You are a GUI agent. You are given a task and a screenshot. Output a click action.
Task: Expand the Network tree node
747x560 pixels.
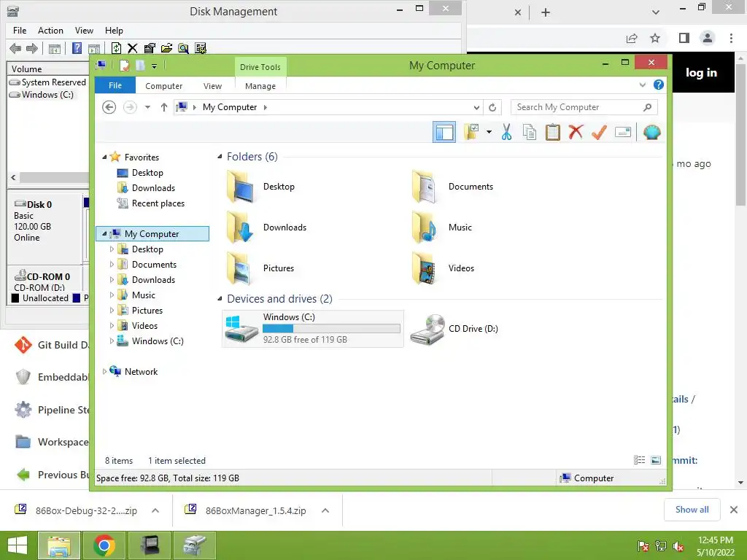[104, 371]
